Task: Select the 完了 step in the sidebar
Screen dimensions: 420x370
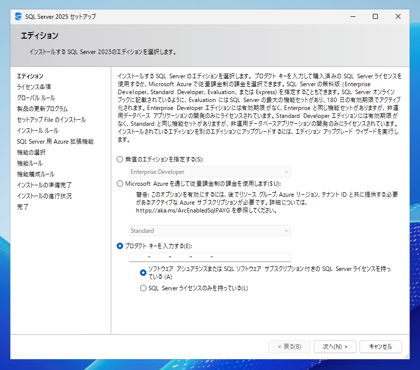Action: pos(23,207)
